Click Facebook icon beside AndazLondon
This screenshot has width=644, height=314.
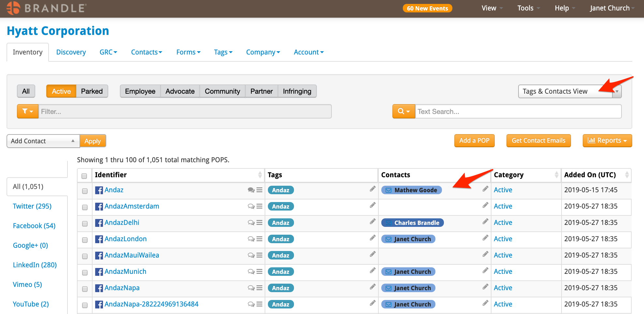click(x=99, y=239)
